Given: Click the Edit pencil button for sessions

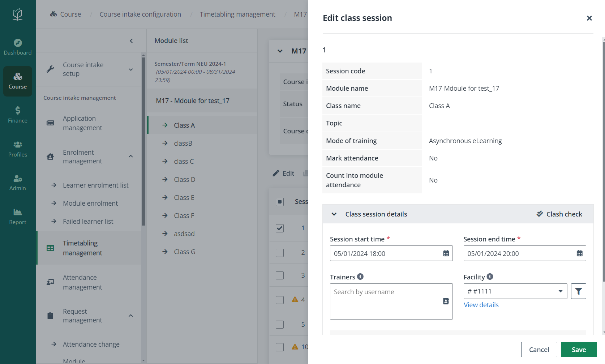Looking at the screenshot, I should (x=283, y=173).
